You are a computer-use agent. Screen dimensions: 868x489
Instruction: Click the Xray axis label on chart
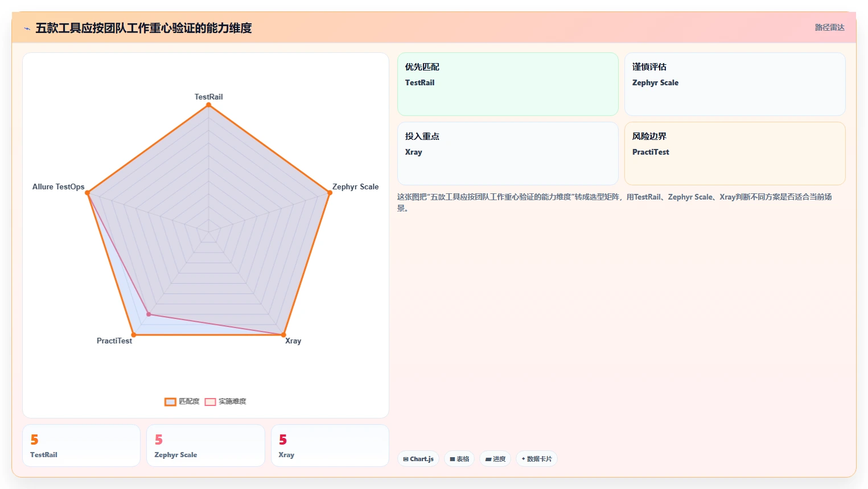293,341
